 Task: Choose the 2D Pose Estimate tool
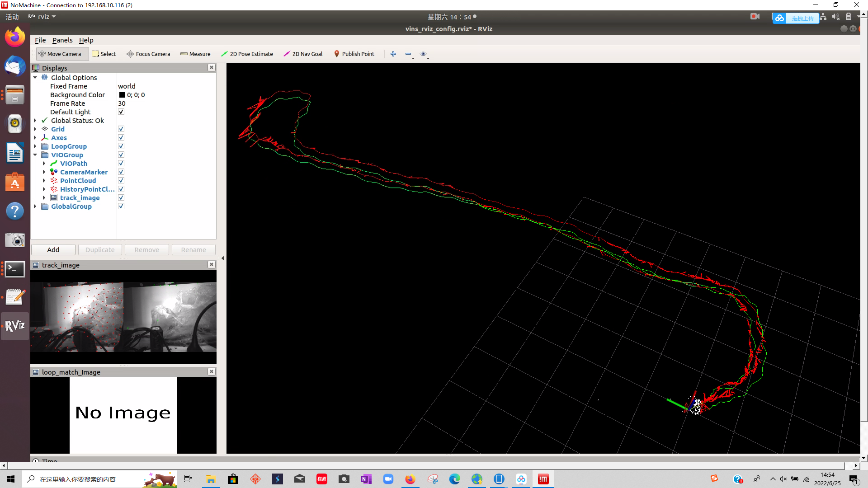coord(247,54)
